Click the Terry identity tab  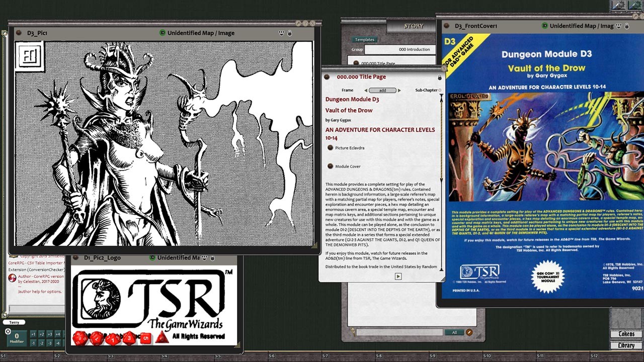(15, 322)
